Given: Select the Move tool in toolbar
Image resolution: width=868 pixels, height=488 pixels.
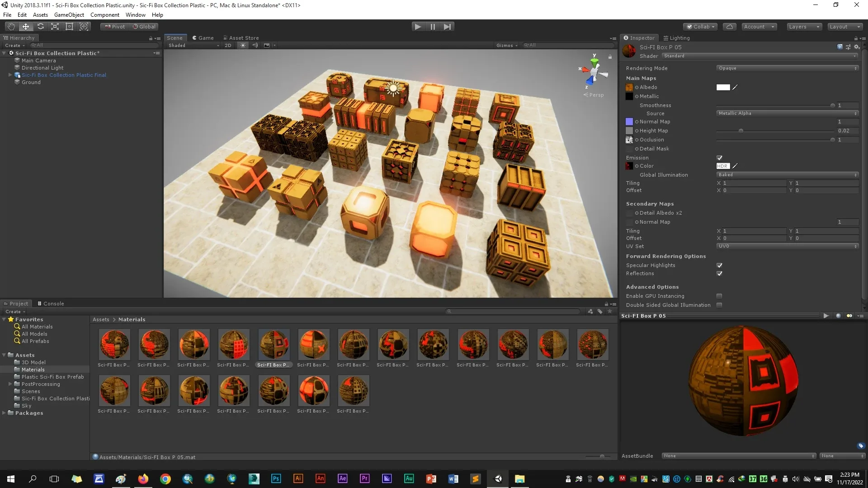Looking at the screenshot, I should coord(26,27).
